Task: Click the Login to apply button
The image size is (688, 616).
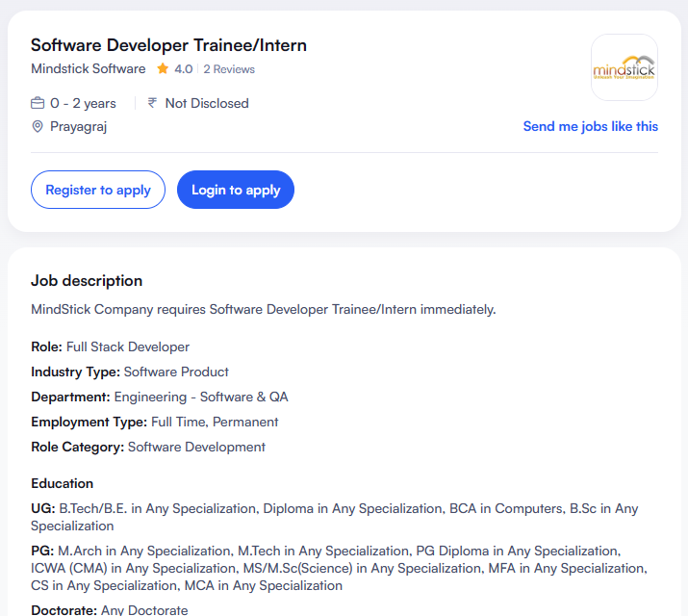Action: 236,190
